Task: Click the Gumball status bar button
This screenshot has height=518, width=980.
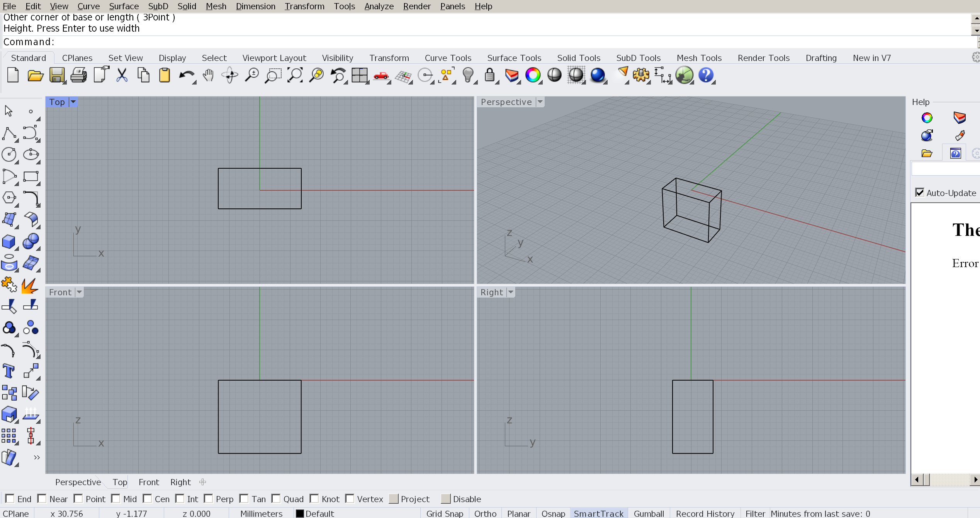Action: pyautogui.click(x=649, y=513)
